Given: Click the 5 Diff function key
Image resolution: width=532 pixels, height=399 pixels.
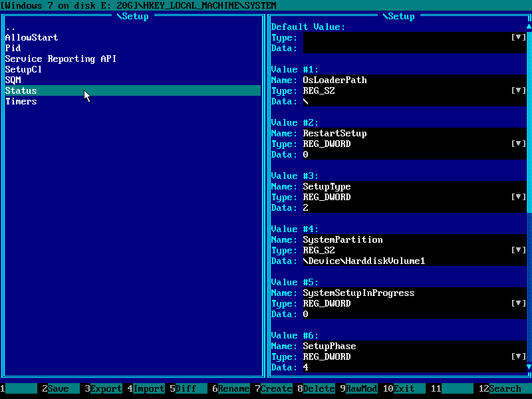Looking at the screenshot, I should point(188,388).
